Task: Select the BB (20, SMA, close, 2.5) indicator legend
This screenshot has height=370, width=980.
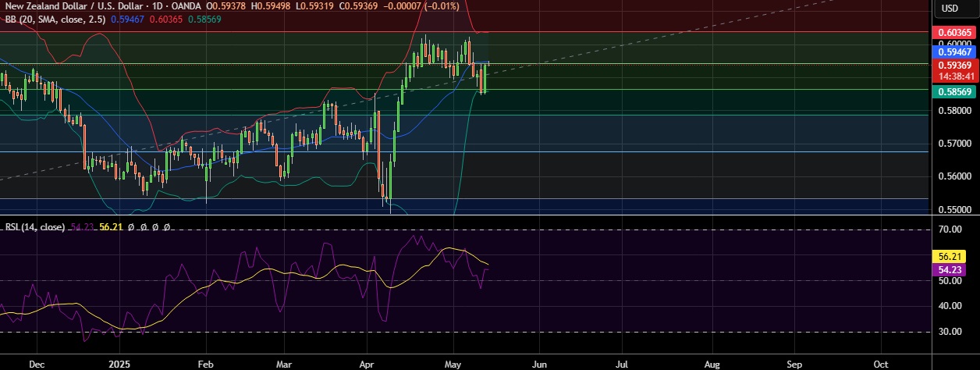Action: (x=57, y=19)
